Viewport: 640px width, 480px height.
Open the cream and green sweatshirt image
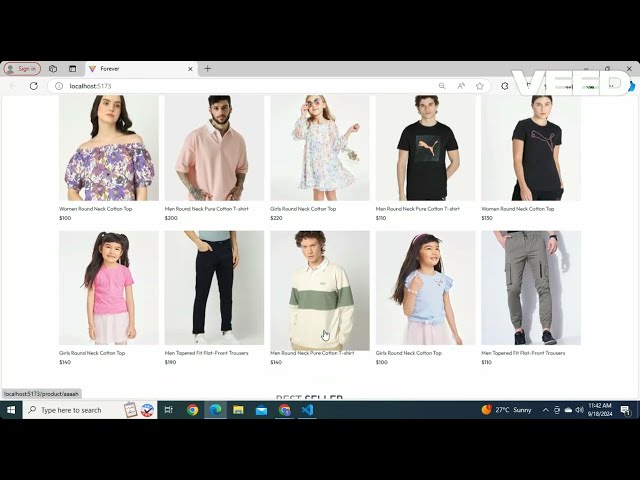320,290
